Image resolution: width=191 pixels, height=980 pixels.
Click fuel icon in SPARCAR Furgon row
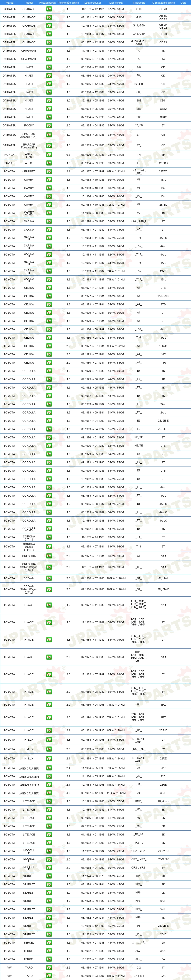[x=49, y=145]
